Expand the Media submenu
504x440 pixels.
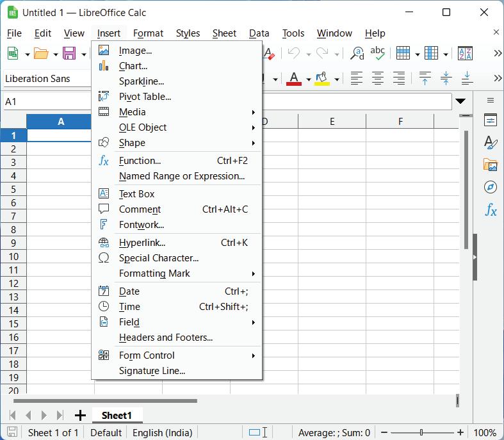tap(254, 112)
